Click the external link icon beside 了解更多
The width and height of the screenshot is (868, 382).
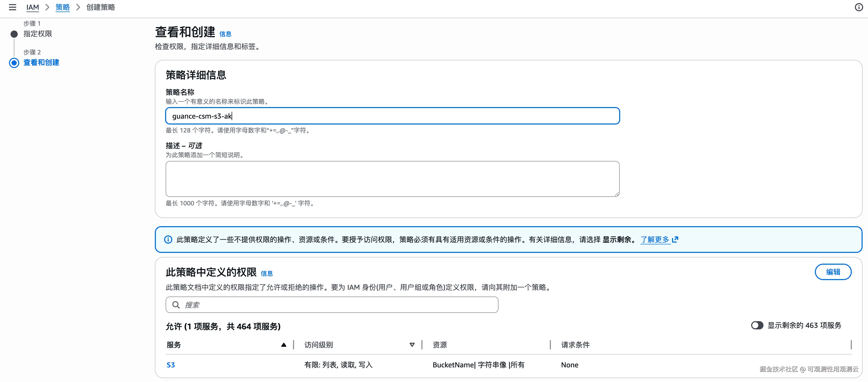(x=675, y=240)
